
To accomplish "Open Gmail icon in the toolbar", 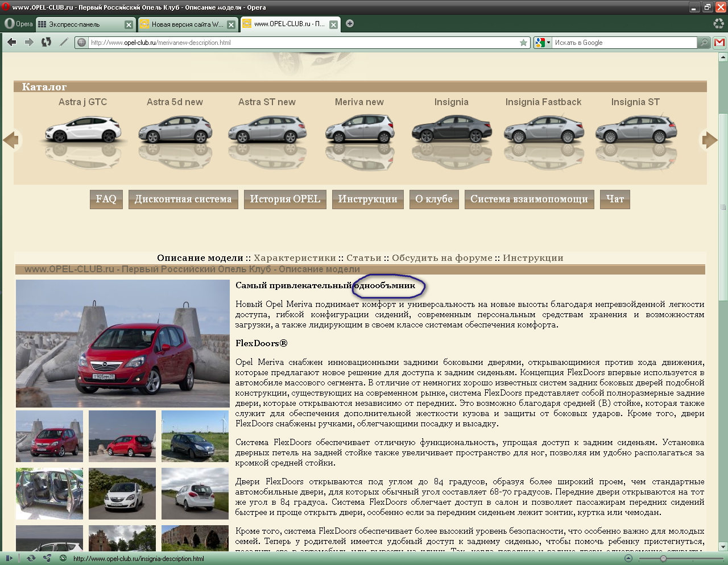I will [719, 43].
